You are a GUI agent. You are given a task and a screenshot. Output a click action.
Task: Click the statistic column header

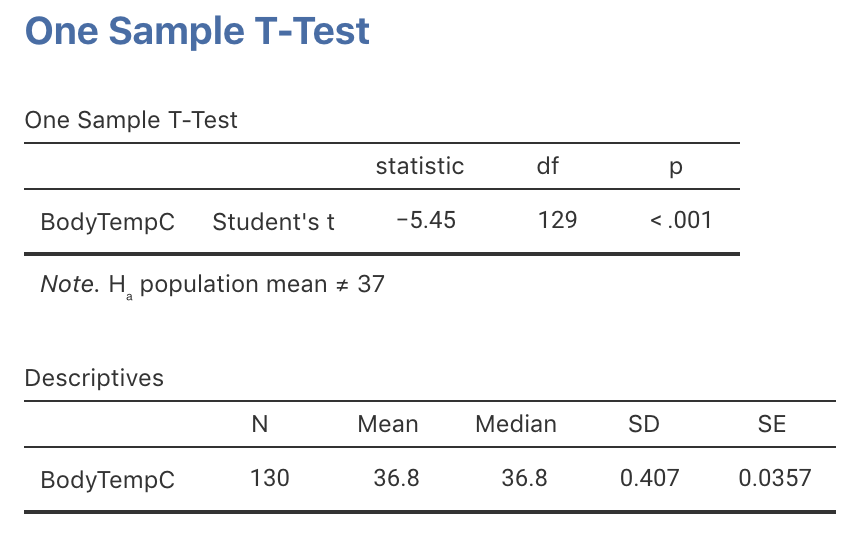pyautogui.click(x=419, y=166)
